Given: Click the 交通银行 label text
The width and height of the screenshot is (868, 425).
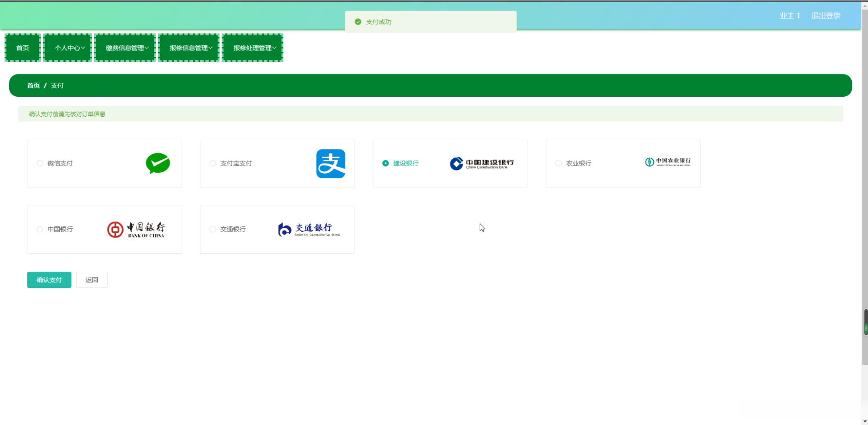Looking at the screenshot, I should coord(233,229).
